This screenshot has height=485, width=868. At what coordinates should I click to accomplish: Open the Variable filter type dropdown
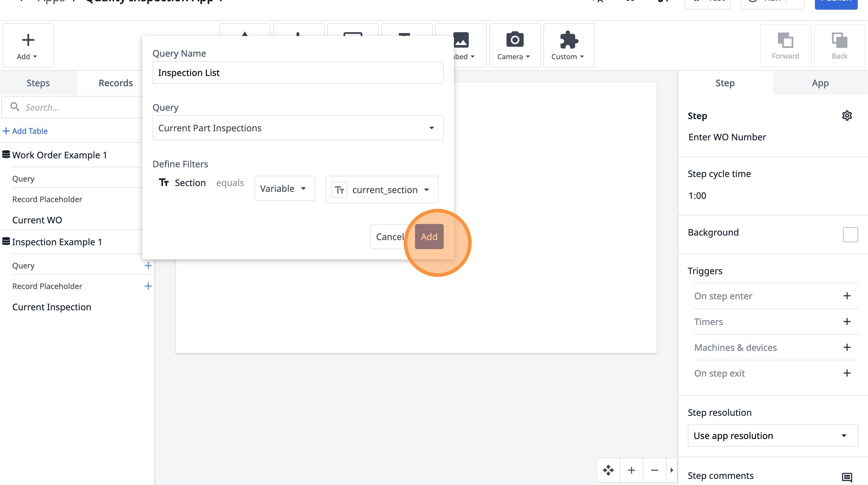pyautogui.click(x=284, y=188)
